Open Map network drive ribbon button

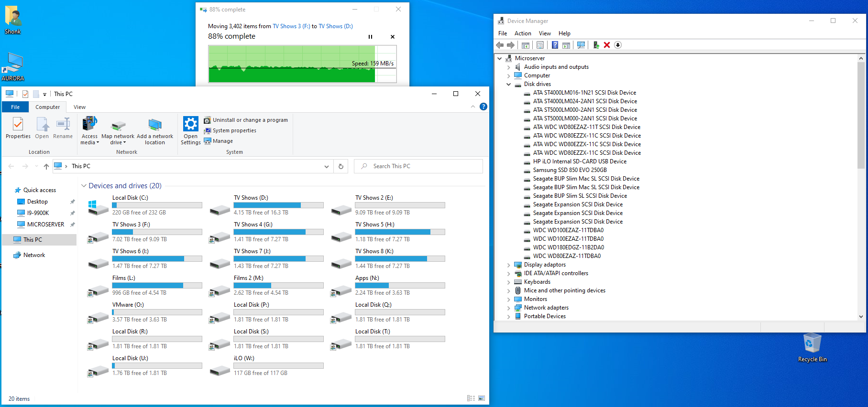click(118, 130)
